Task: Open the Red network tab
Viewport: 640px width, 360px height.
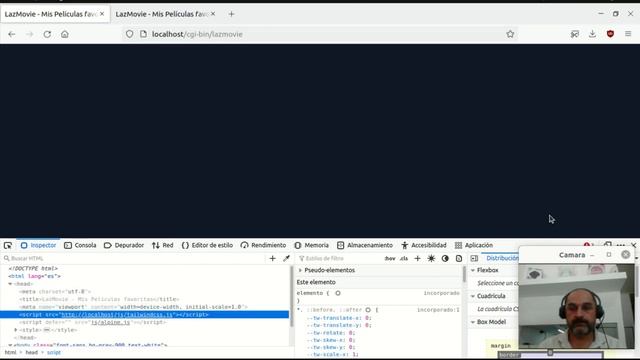Action: [x=162, y=245]
